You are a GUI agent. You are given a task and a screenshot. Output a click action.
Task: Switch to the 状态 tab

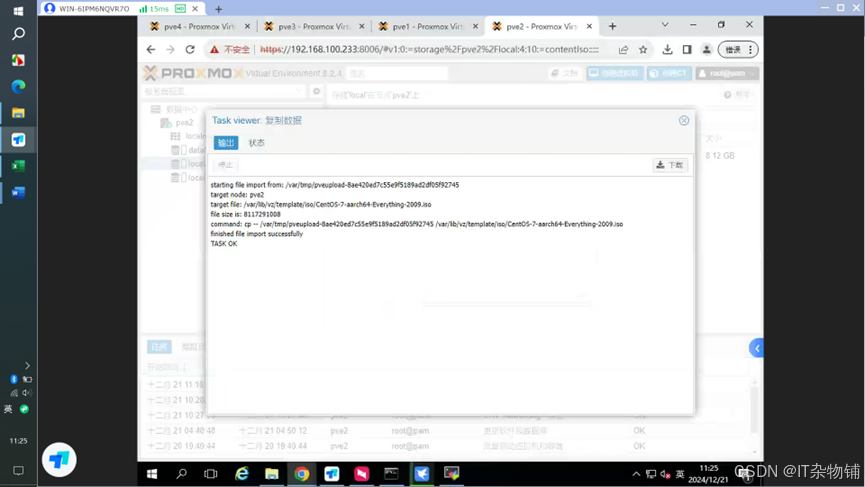coord(257,143)
